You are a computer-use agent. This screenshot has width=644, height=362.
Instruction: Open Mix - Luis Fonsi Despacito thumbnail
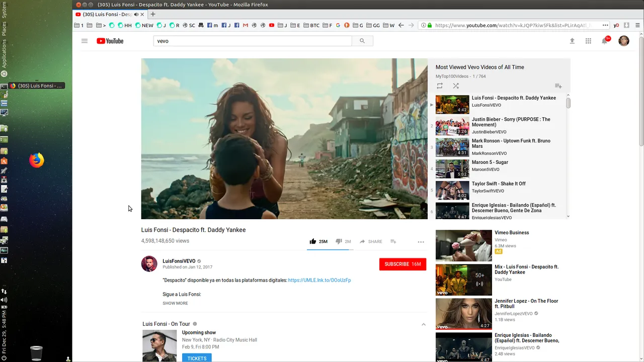pyautogui.click(x=463, y=280)
